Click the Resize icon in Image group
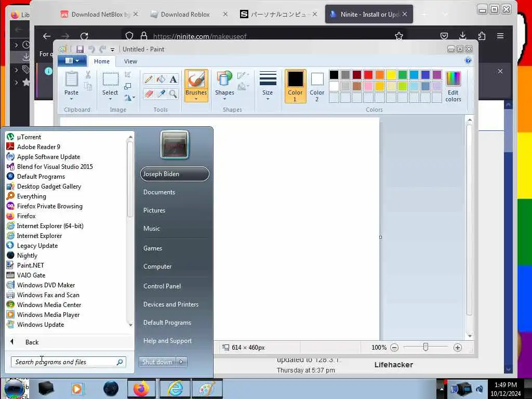532x399 pixels. 128,86
